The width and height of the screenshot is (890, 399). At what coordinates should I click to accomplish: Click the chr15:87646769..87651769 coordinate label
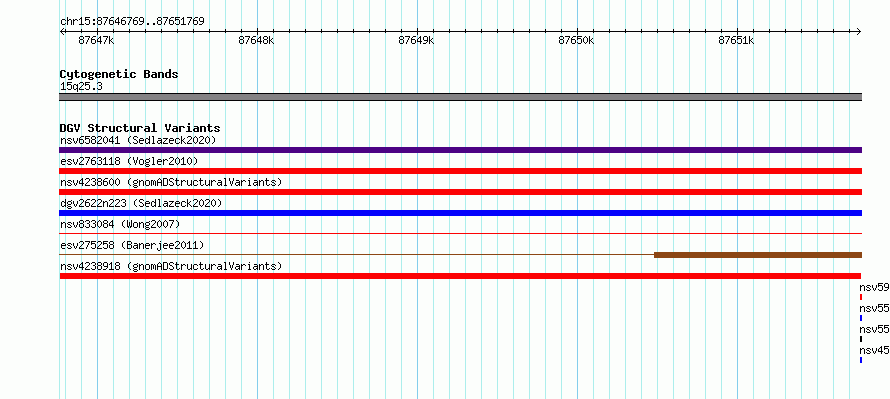pos(132,22)
